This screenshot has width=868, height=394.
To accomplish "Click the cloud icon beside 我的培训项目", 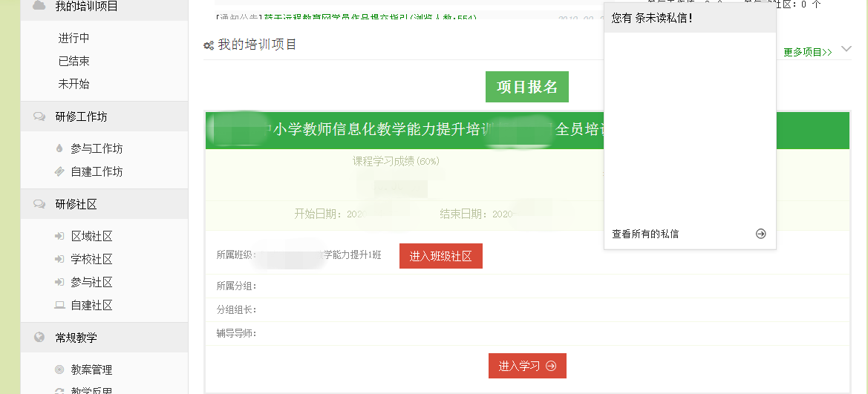I will pyautogui.click(x=39, y=6).
